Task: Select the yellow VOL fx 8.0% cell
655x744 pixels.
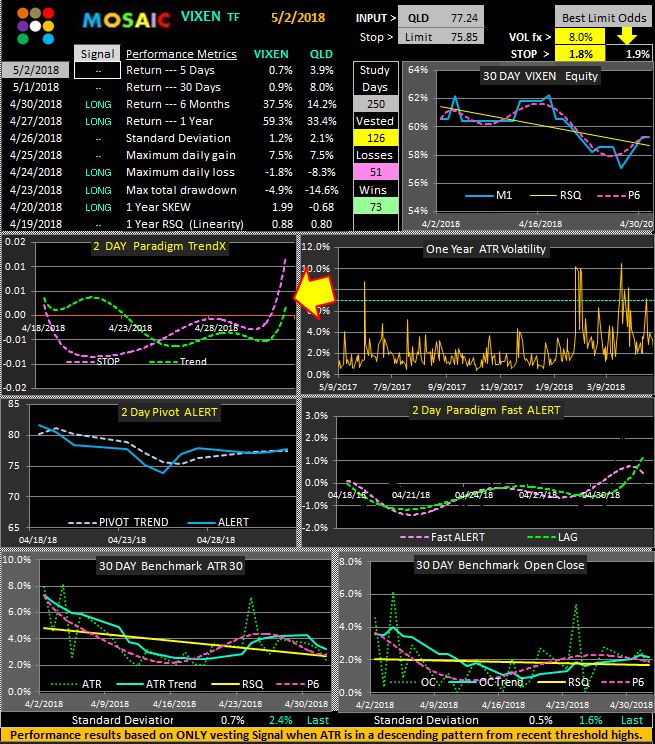Action: 580,37
